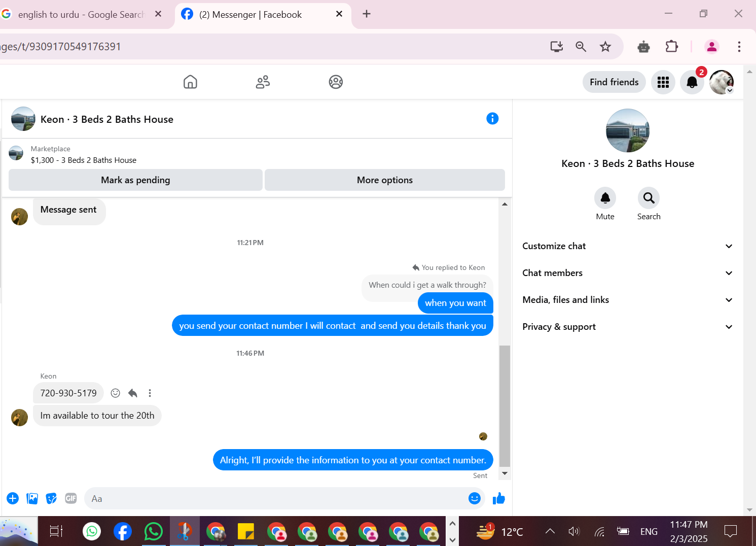The height and width of the screenshot is (546, 756).
Task: Click the conversation information icon
Action: pos(492,118)
